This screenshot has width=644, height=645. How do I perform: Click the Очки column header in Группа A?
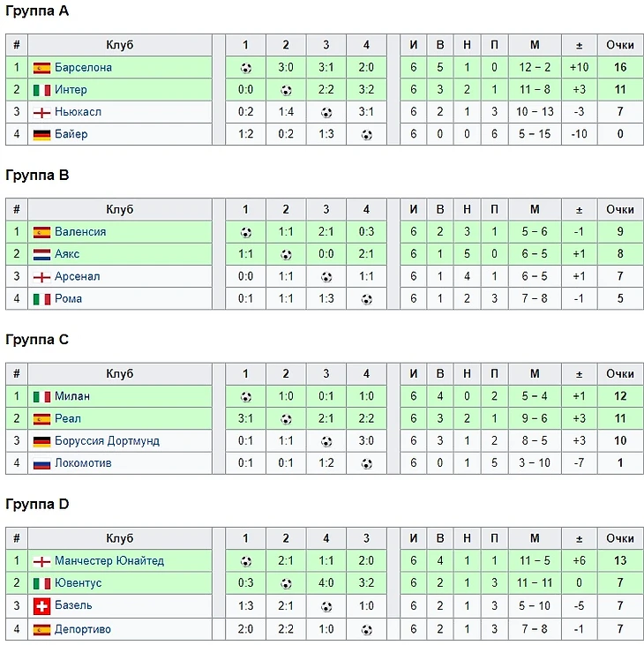pyautogui.click(x=620, y=45)
